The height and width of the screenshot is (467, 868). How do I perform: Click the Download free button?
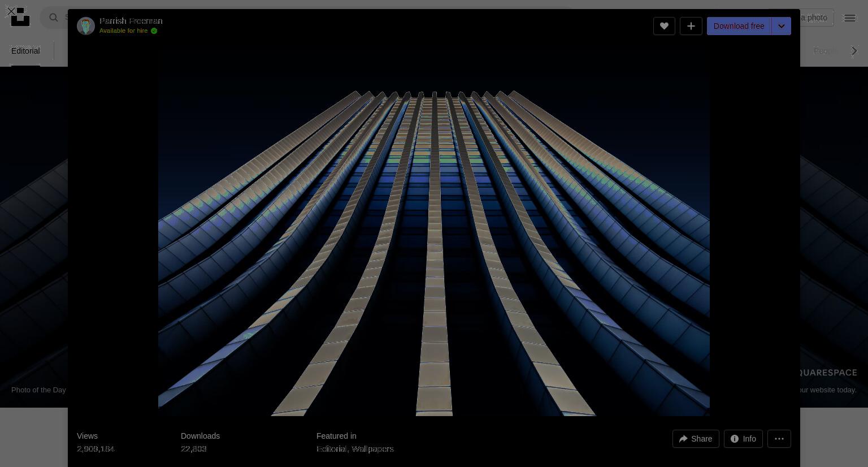coord(739,26)
